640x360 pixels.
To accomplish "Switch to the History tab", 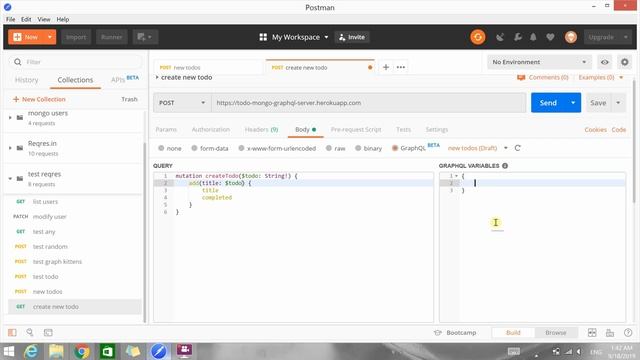I will click(27, 80).
